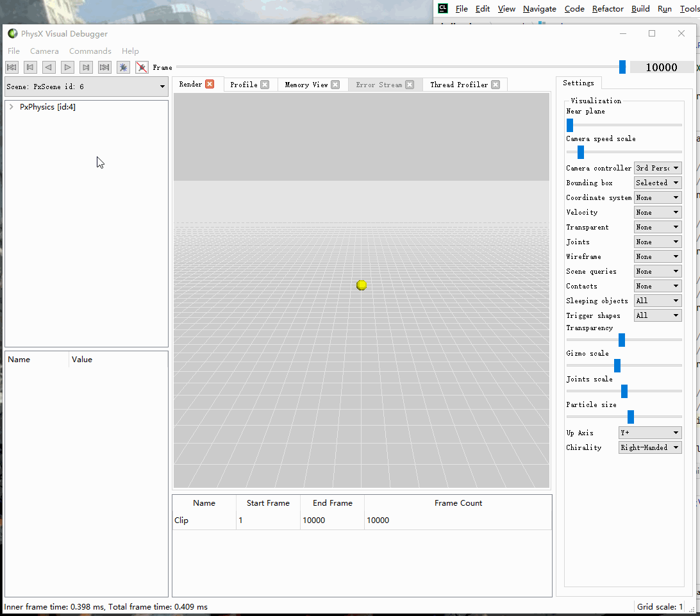
Task: Expand the PxPhysics [id:4] tree node
Action: pos(12,107)
